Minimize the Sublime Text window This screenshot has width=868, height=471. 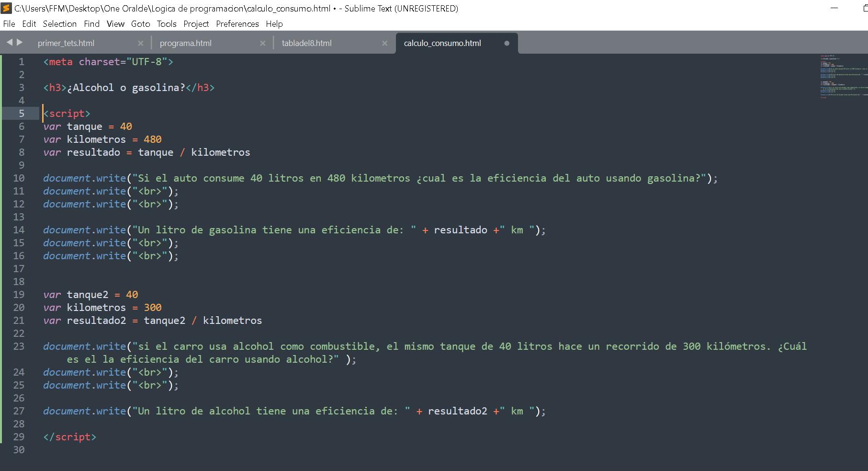pyautogui.click(x=834, y=8)
